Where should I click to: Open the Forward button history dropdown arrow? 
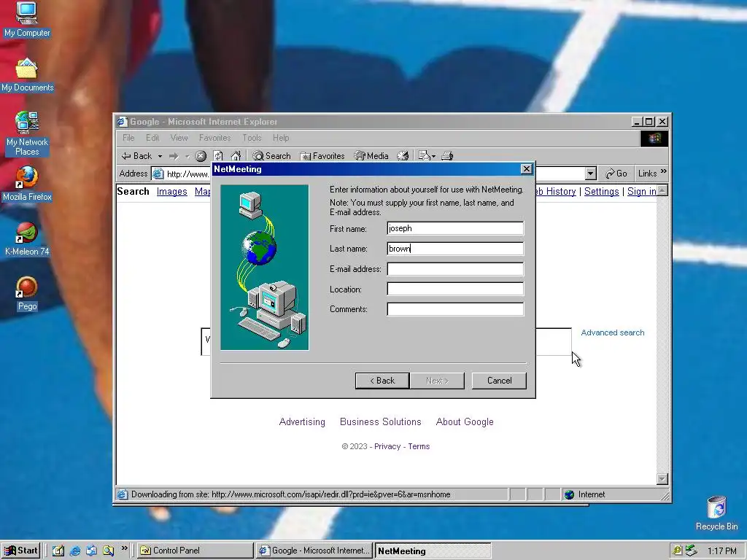[187, 156]
